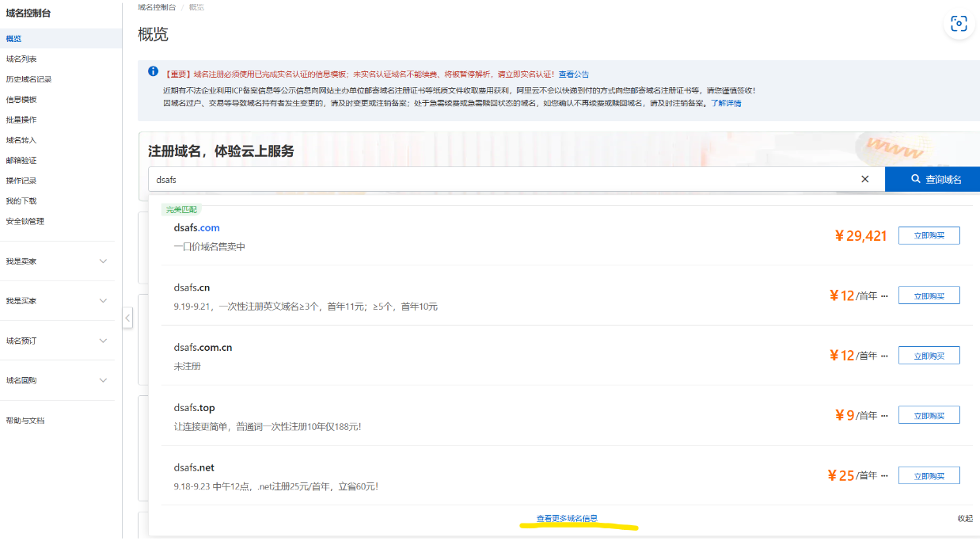
Task: Collapse the results via 收起 link
Action: (x=965, y=518)
